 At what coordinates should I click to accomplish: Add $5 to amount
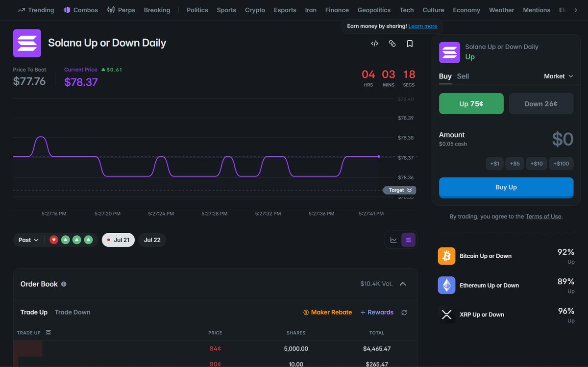point(514,164)
